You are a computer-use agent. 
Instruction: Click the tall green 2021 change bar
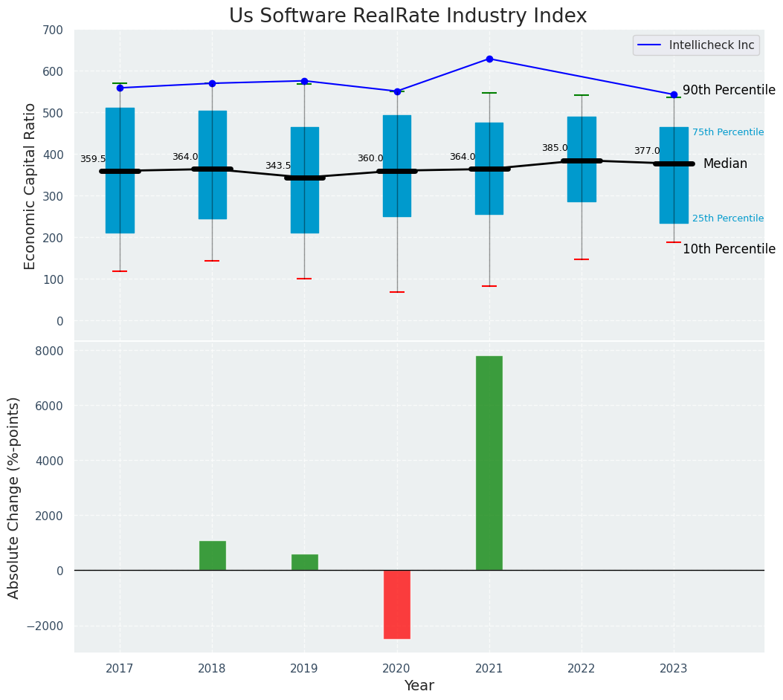489,463
